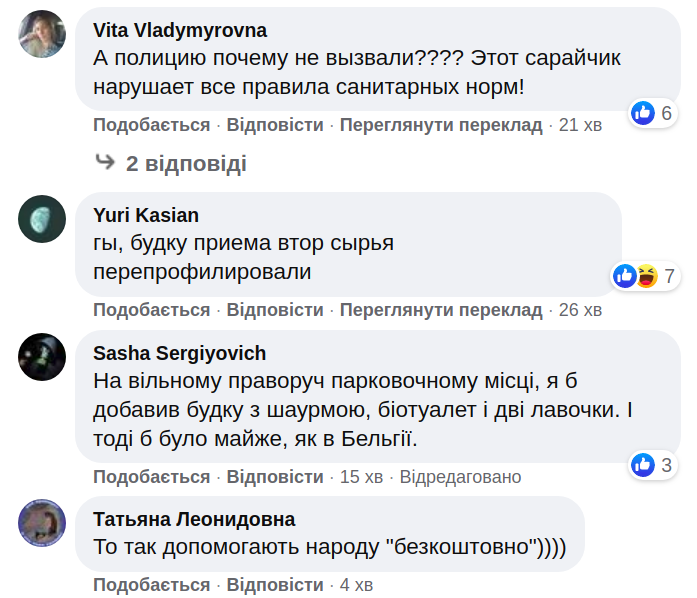Translate Vita Vladymyrovna's comment

tap(441, 125)
